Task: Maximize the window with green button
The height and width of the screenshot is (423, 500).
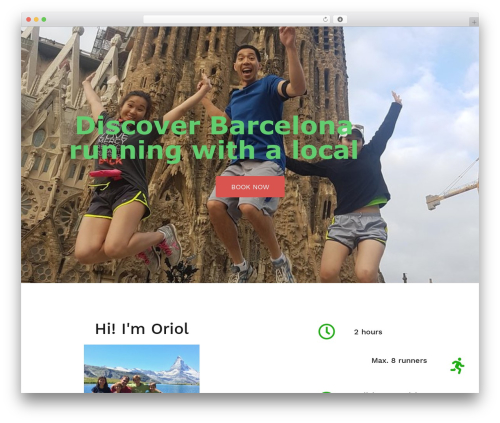Action: point(44,19)
